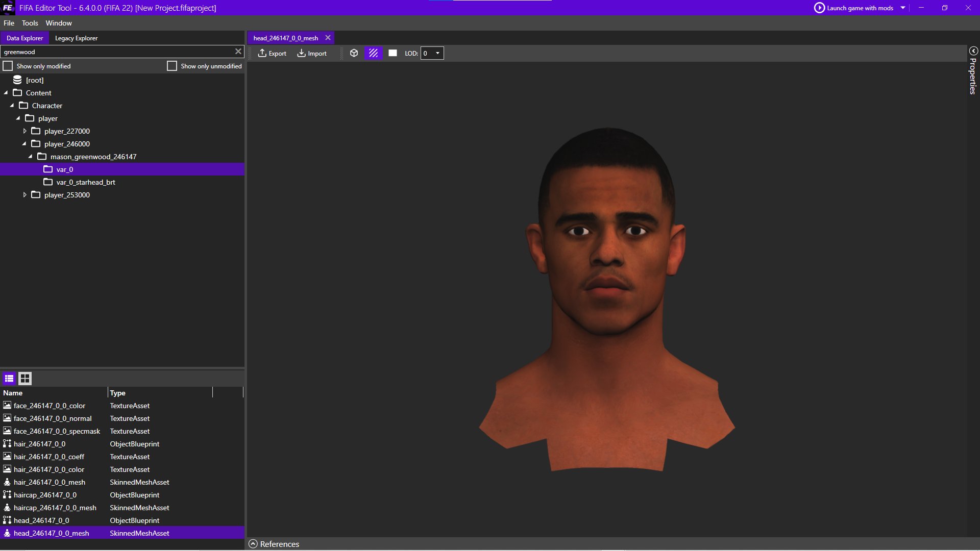Click the TextureAsset icon for face_246147_0_0_color
The image size is (980, 551).
[x=8, y=406]
